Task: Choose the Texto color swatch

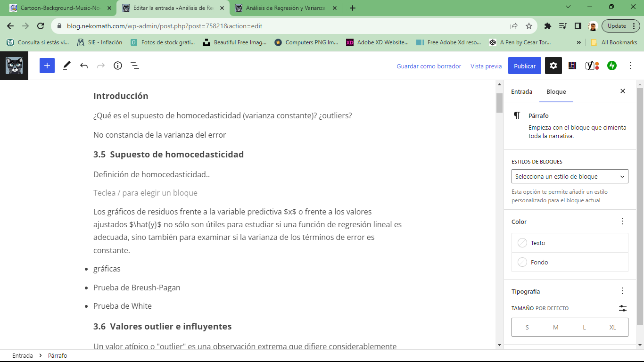Action: point(570,243)
